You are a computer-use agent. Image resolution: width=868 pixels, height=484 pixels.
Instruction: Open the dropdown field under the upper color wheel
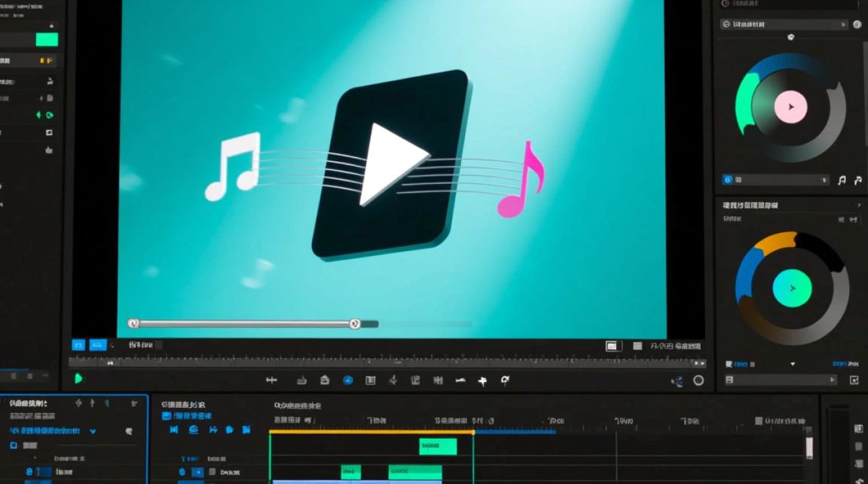point(776,180)
